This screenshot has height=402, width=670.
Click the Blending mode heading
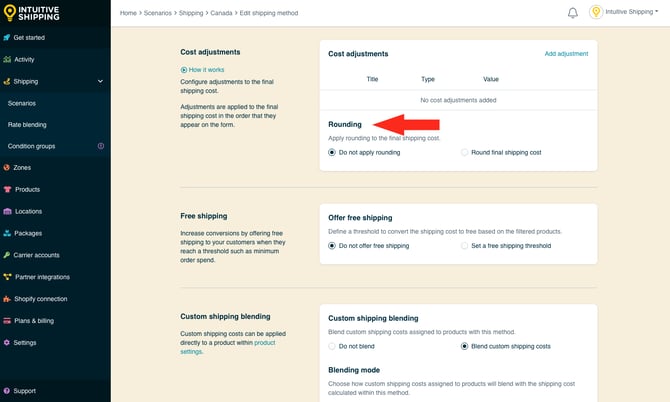[x=354, y=370]
